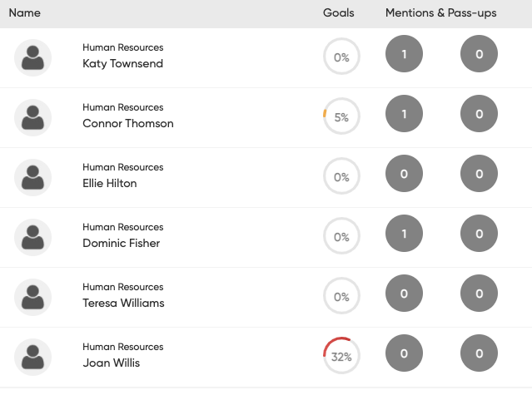Click Ellie Hilton's profile avatar
The image size is (532, 395).
point(32,177)
